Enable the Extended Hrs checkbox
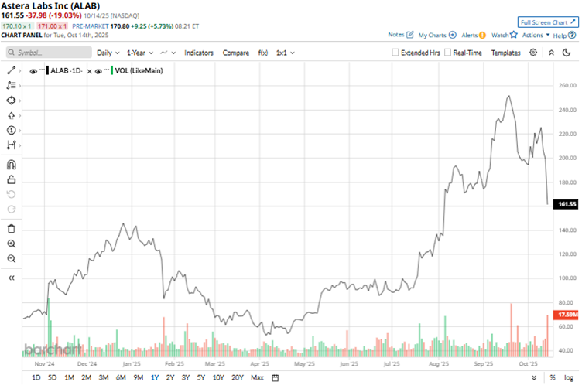This screenshot has width=582, height=392. pos(395,53)
